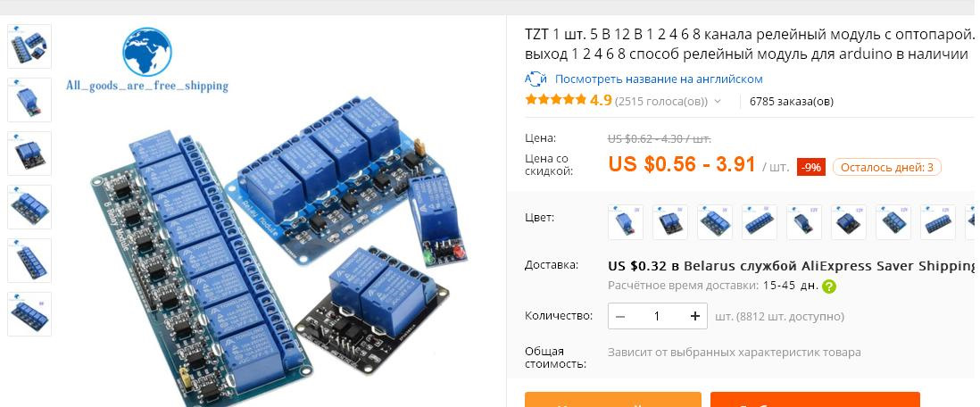The width and height of the screenshot is (980, 407).
Task: Select the first 5V single-relay variant
Action: (626, 222)
